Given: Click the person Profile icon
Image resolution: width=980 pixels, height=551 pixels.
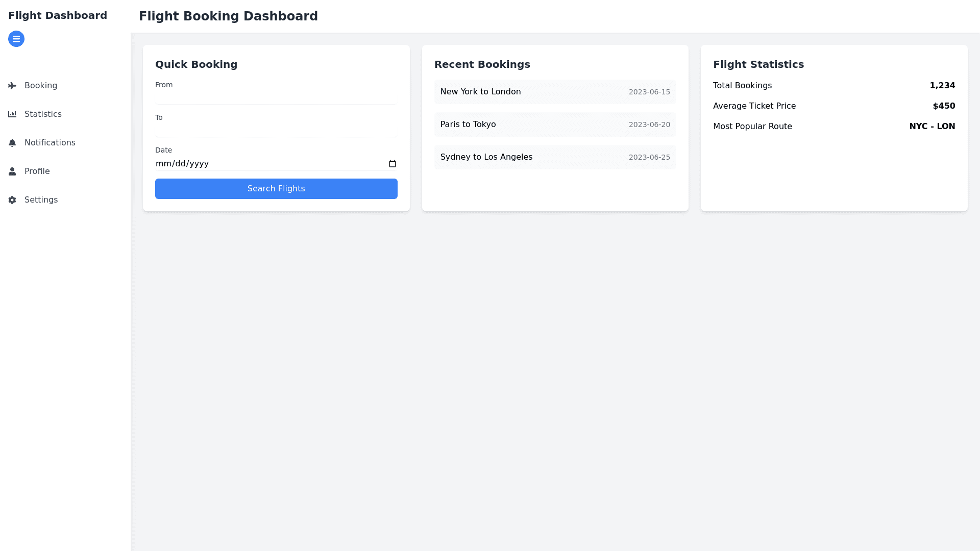Looking at the screenshot, I should [12, 171].
